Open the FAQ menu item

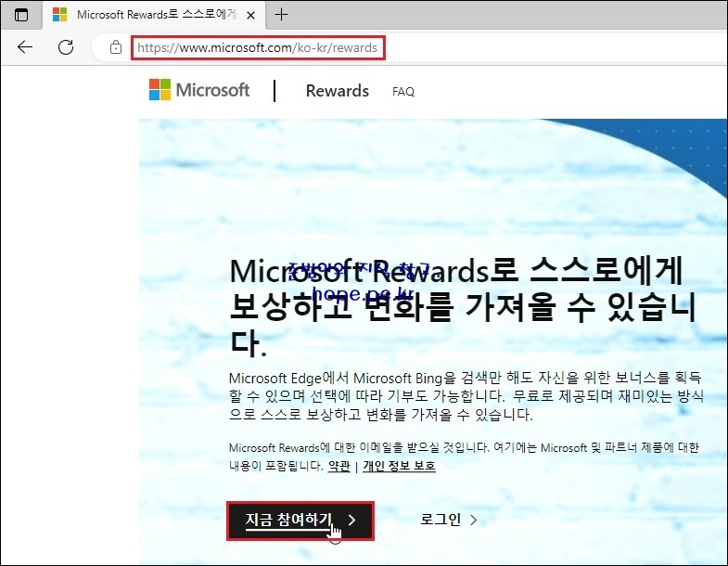tap(403, 92)
